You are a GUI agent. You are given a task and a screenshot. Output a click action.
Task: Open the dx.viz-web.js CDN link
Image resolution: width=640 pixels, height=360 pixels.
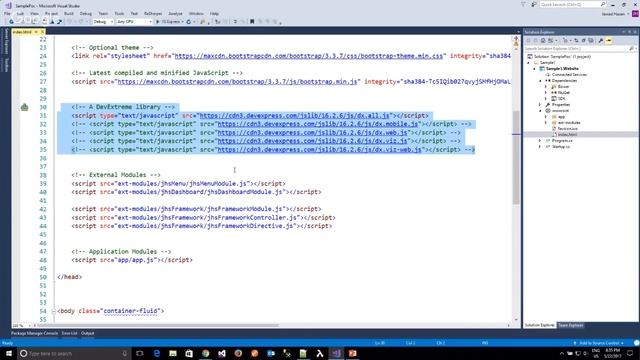(319, 149)
